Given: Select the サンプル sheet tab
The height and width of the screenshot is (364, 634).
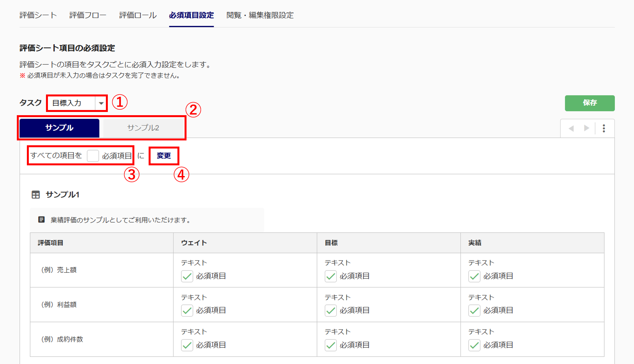Looking at the screenshot, I should click(x=60, y=128).
